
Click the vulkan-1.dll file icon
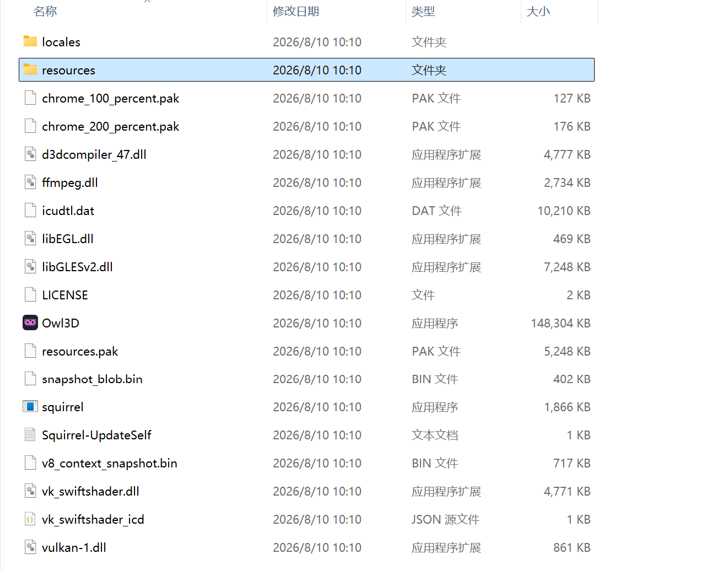[30, 547]
